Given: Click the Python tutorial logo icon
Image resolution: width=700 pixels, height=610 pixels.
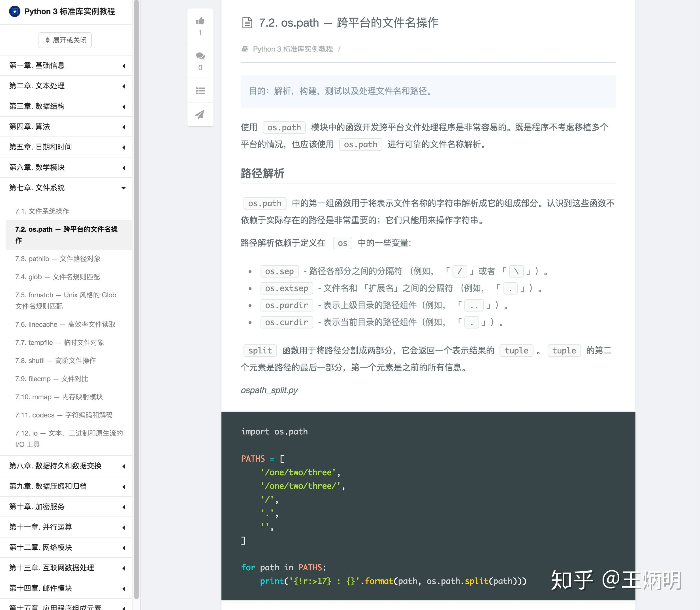Looking at the screenshot, I should pyautogui.click(x=14, y=11).
